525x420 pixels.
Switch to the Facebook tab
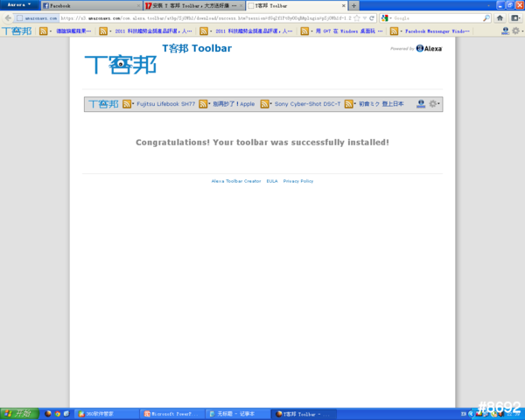91,6
